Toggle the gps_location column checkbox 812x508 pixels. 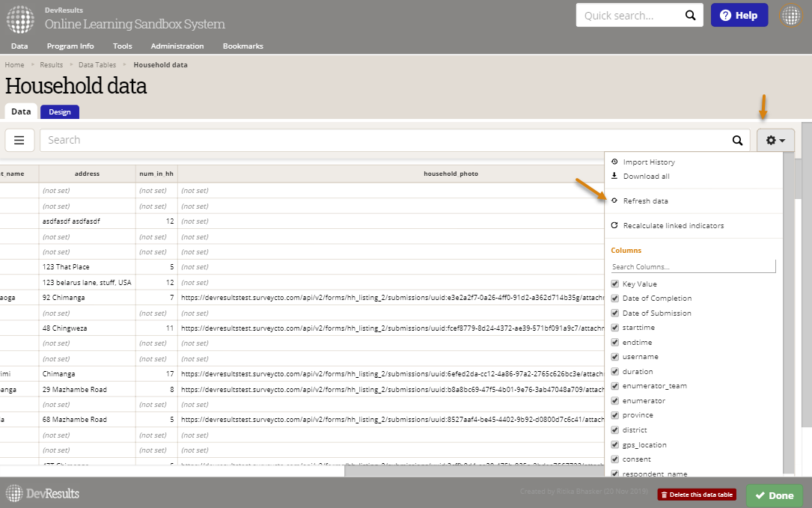pos(615,444)
